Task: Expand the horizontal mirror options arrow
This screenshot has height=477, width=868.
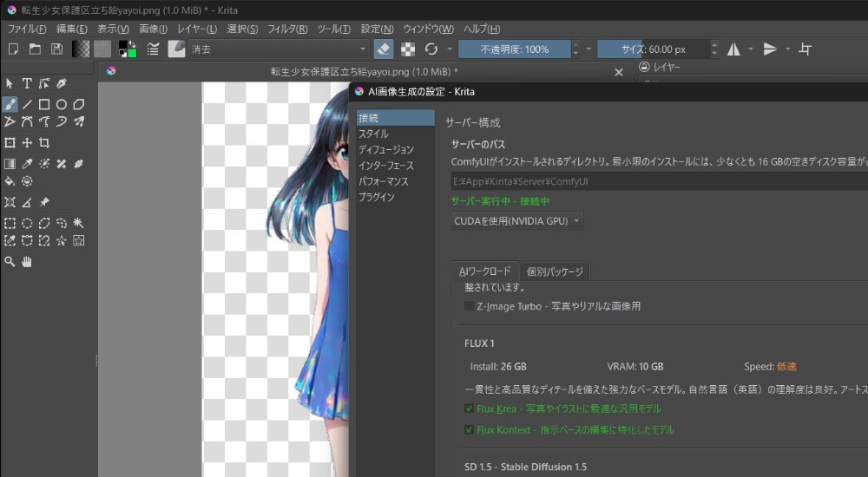Action: pos(751,49)
